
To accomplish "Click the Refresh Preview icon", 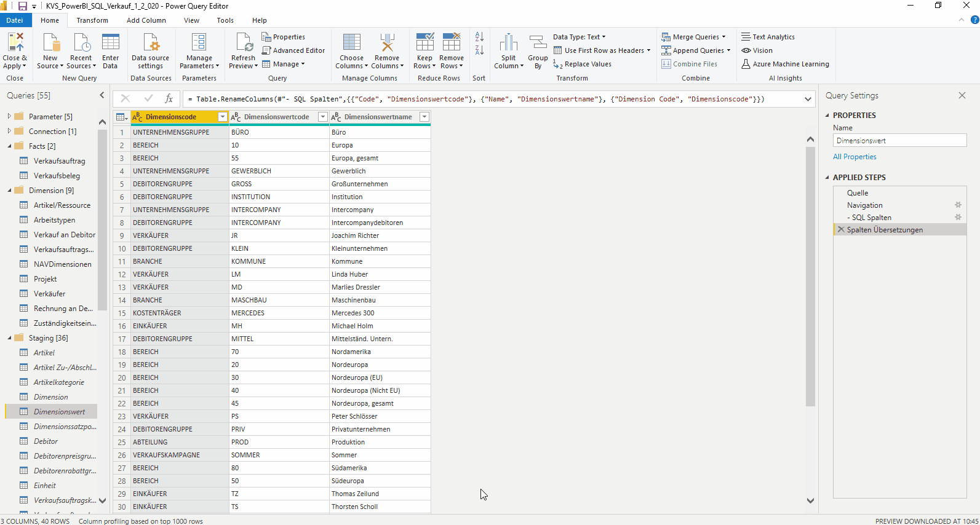I will coord(244,43).
